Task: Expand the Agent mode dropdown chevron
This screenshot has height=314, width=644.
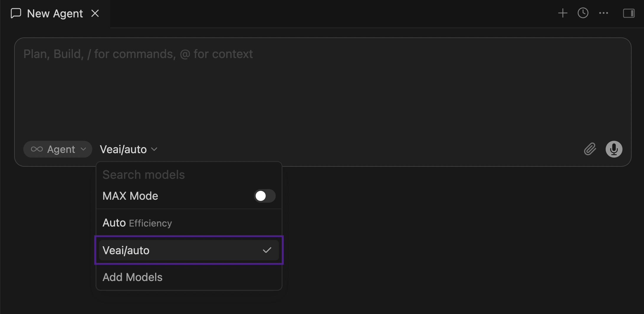Action: point(83,149)
